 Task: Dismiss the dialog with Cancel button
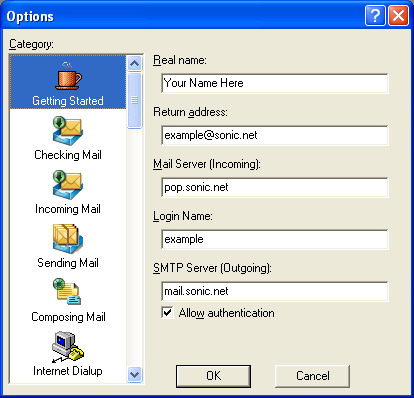[x=312, y=376]
